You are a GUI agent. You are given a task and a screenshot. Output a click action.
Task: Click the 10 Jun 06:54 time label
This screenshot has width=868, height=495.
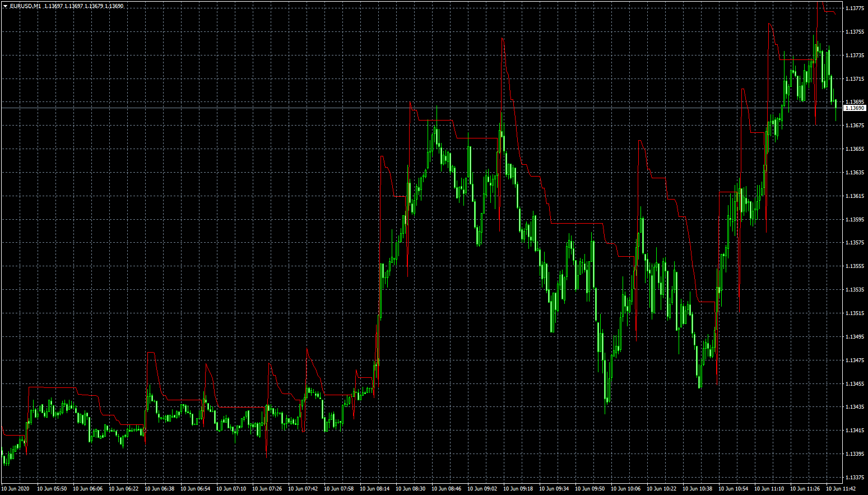[x=195, y=489]
